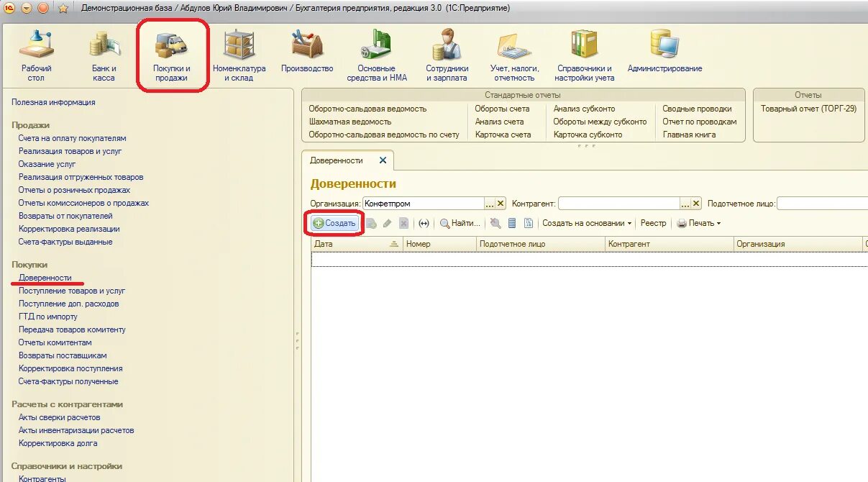Open Отчет по проводкам report
This screenshot has width=868, height=482.
[x=699, y=122]
